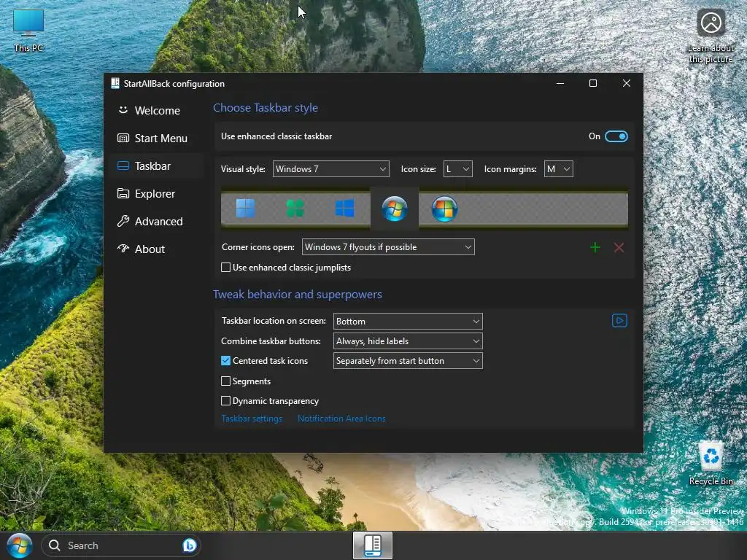747x560 pixels.
Task: Click the Windows 7 Start orb on taskbar
Action: (x=20, y=545)
